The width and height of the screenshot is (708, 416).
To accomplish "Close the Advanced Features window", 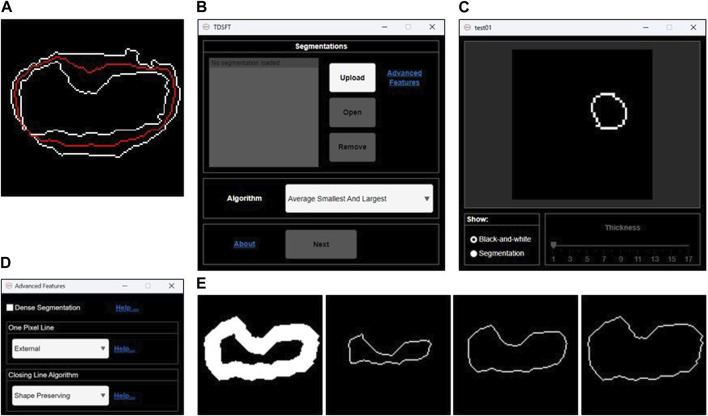I will [x=171, y=286].
